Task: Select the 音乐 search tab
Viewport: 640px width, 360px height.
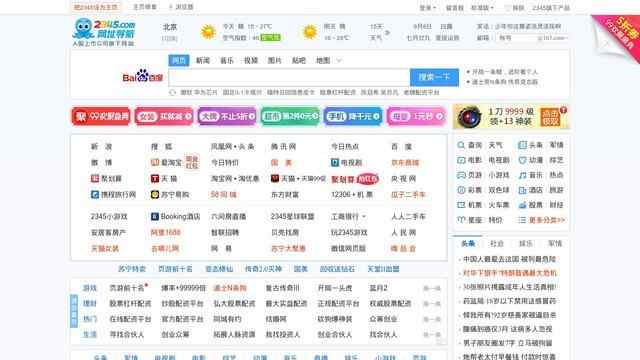Action: tap(227, 60)
